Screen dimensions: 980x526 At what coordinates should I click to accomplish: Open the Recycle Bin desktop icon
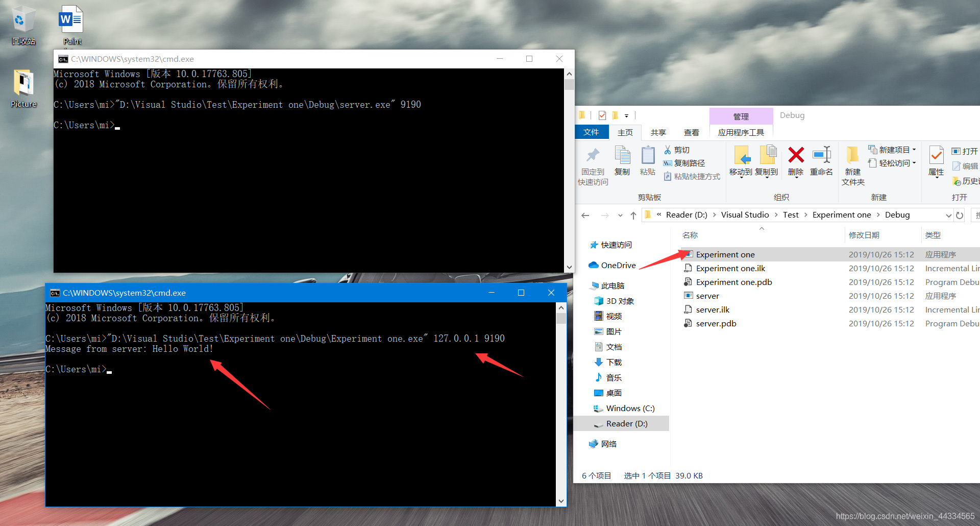tap(23, 25)
